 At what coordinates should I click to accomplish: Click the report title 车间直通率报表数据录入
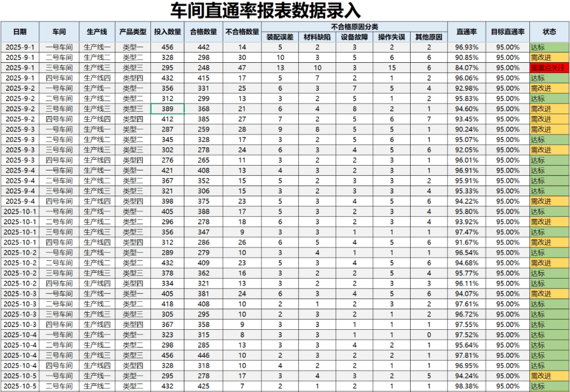click(x=265, y=11)
